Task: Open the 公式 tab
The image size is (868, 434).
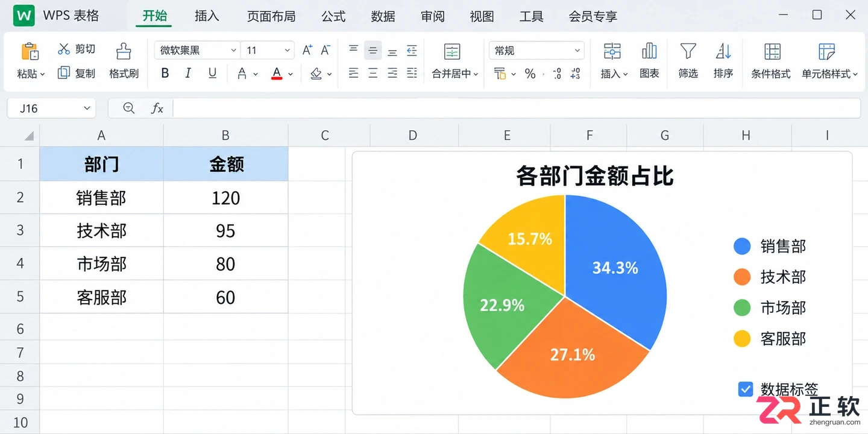Action: point(333,16)
